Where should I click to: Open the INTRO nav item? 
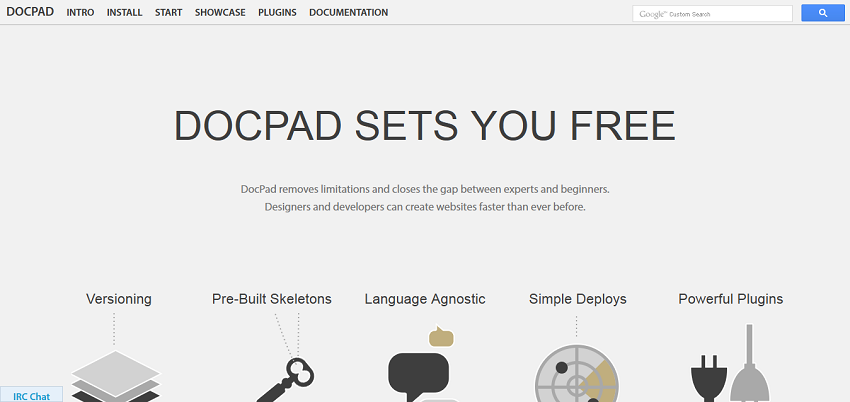[x=80, y=12]
